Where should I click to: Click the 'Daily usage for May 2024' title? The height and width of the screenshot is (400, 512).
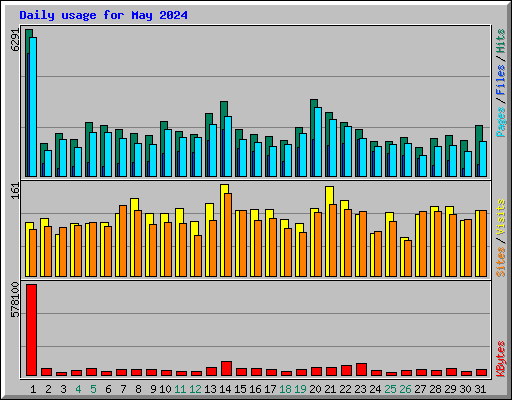pos(103,15)
